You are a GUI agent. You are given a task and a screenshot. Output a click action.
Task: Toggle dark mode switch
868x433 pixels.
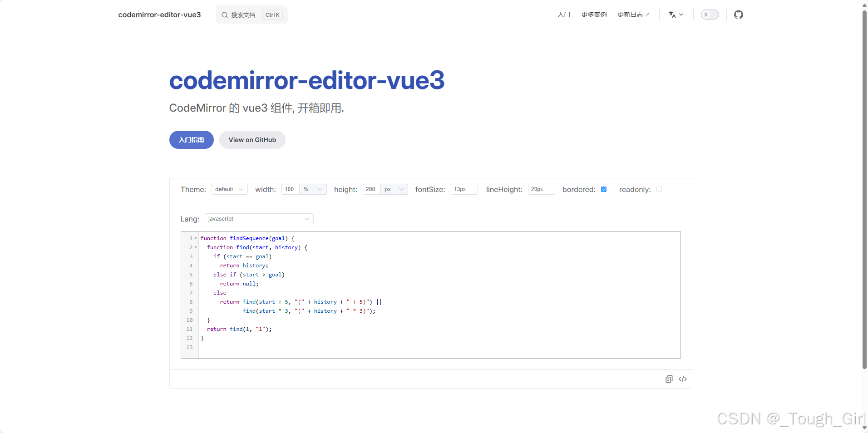[x=709, y=15]
